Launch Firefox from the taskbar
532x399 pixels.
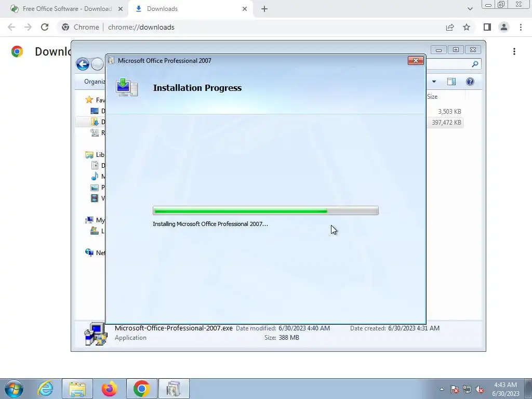(x=109, y=389)
